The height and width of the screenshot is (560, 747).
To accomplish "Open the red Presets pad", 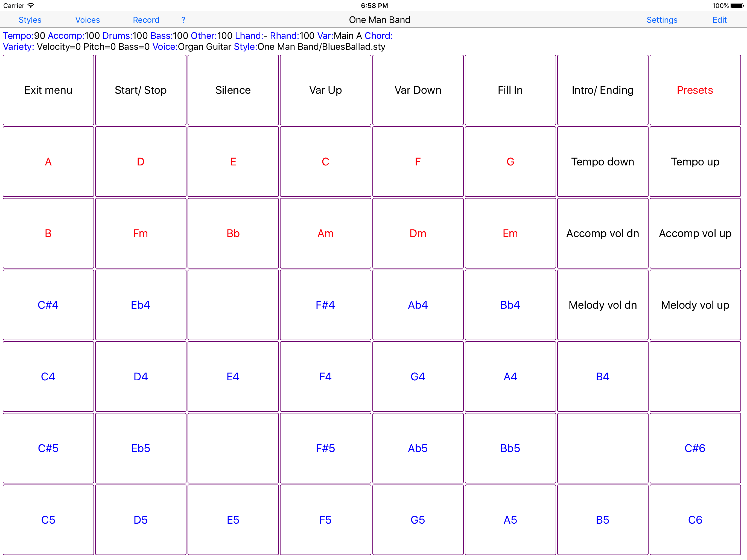I will (x=695, y=90).
